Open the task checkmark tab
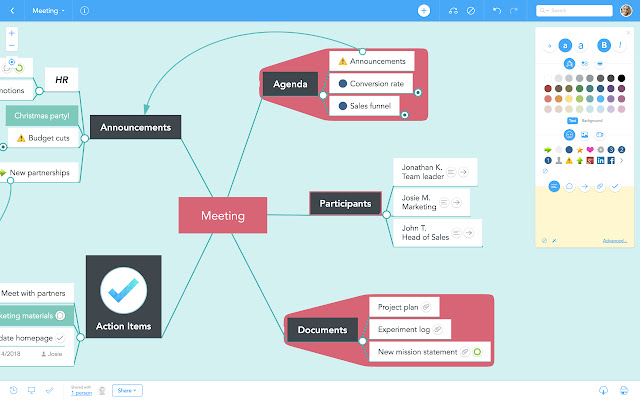Image resolution: width=640 pixels, height=400 pixels. tap(615, 186)
